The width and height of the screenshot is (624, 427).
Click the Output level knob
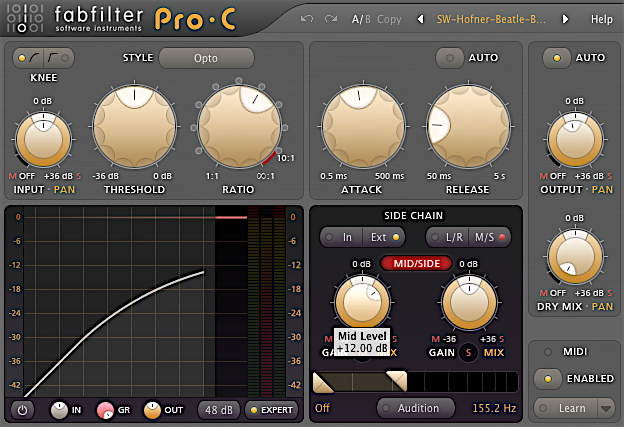[575, 139]
